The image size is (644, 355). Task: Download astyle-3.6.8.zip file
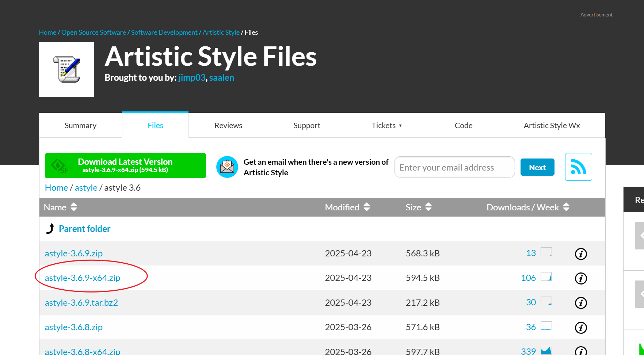click(74, 327)
